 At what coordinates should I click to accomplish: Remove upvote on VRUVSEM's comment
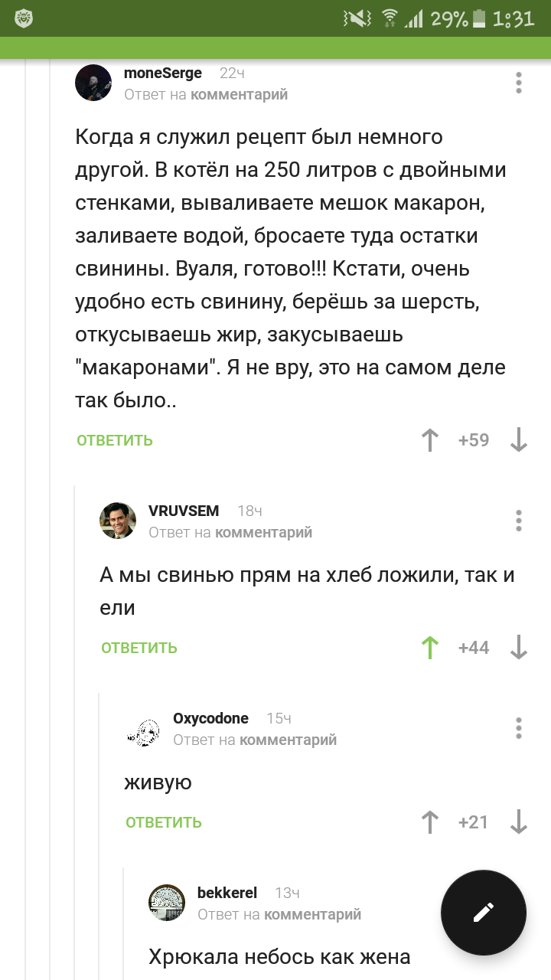(430, 648)
